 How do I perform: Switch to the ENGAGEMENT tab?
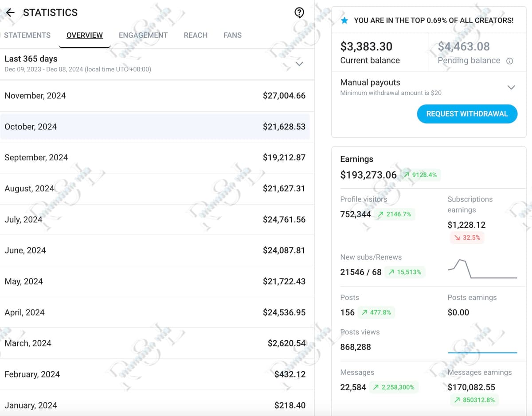pos(143,35)
